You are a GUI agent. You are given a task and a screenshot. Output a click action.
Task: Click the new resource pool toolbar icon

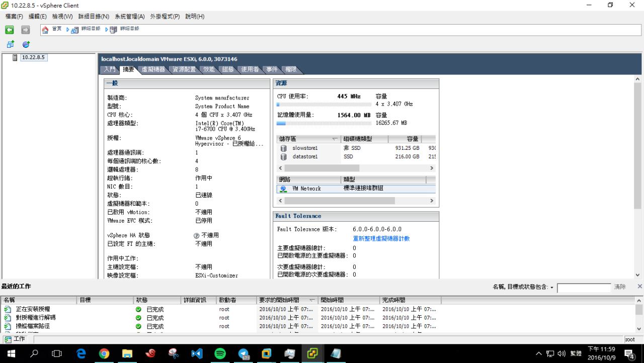(26, 45)
